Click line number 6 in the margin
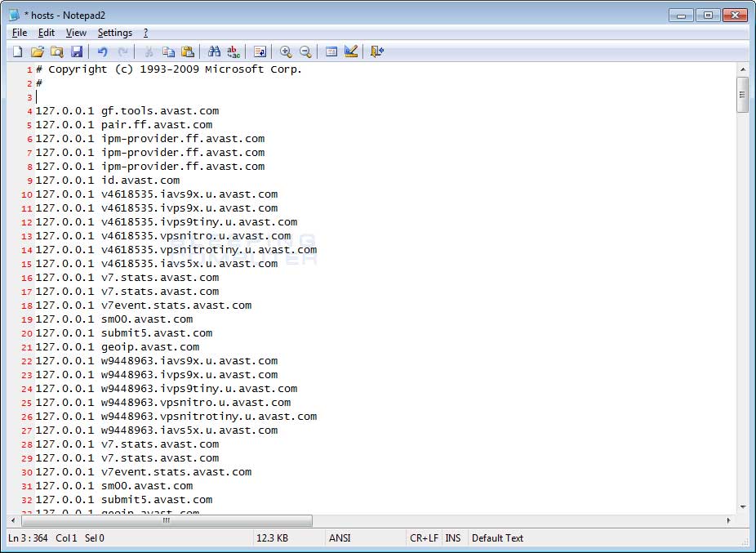756x553 pixels. (30, 140)
